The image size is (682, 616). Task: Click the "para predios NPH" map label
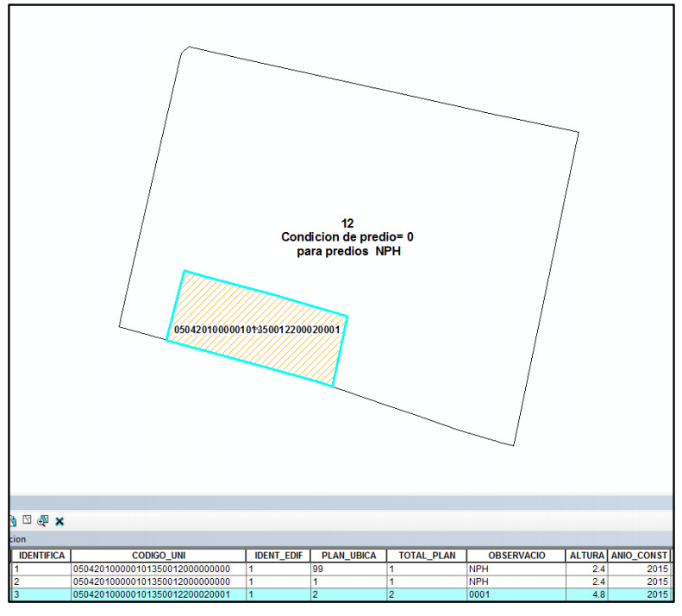pyautogui.click(x=348, y=251)
